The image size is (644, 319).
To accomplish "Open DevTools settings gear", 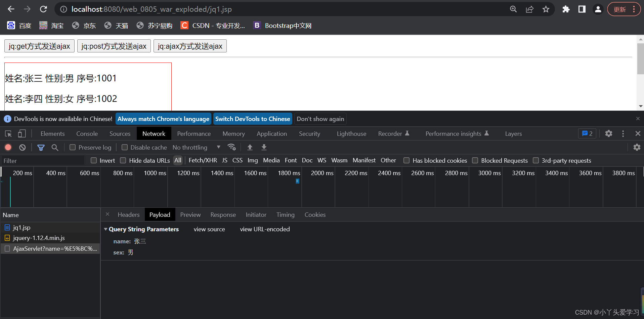I will pyautogui.click(x=608, y=133).
